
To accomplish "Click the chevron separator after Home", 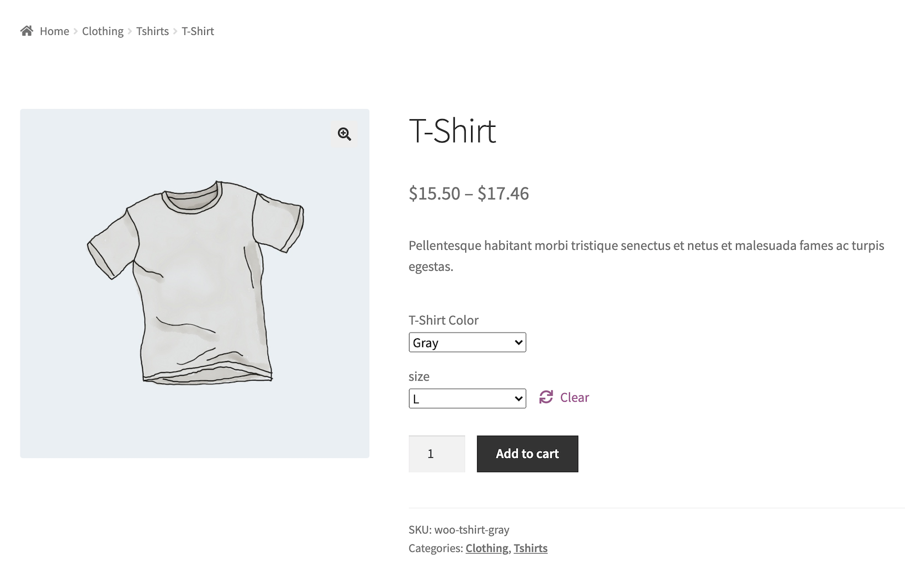I will click(x=76, y=31).
